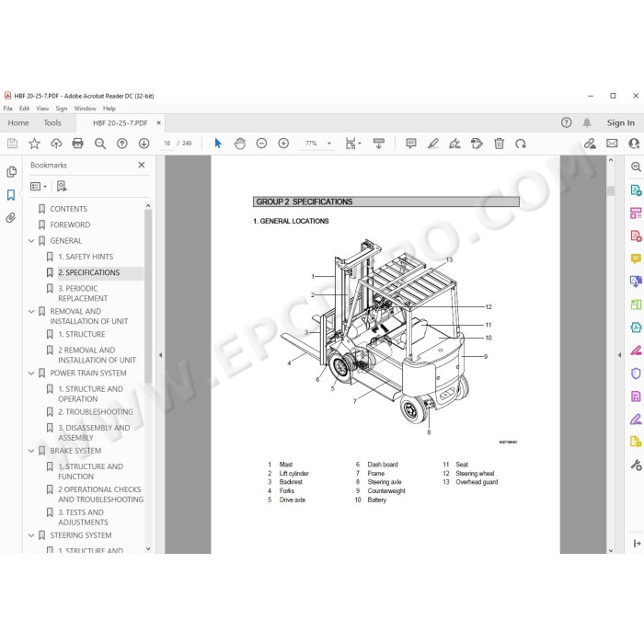Open 3. TESTS AND ADJUSTMENTS bookmark
Image resolution: width=644 pixels, height=644 pixels.
83,517
